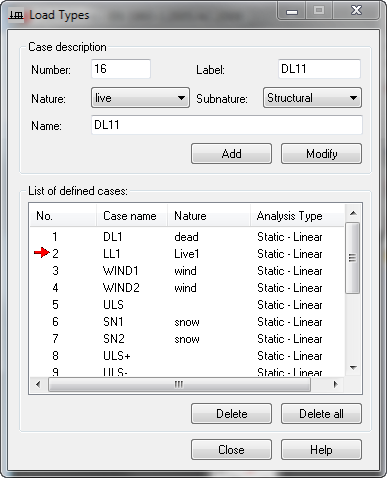
Task: Click the list's scroll up arrow
Action: coord(353,213)
